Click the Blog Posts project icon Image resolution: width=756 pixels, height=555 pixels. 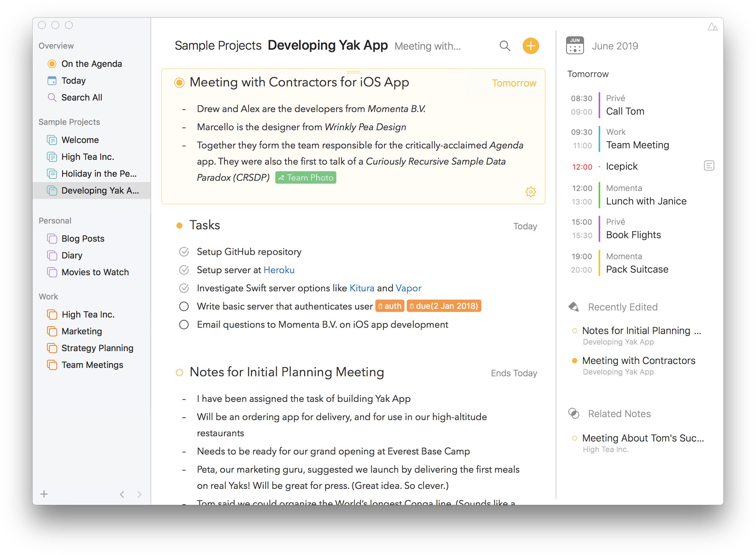click(52, 239)
